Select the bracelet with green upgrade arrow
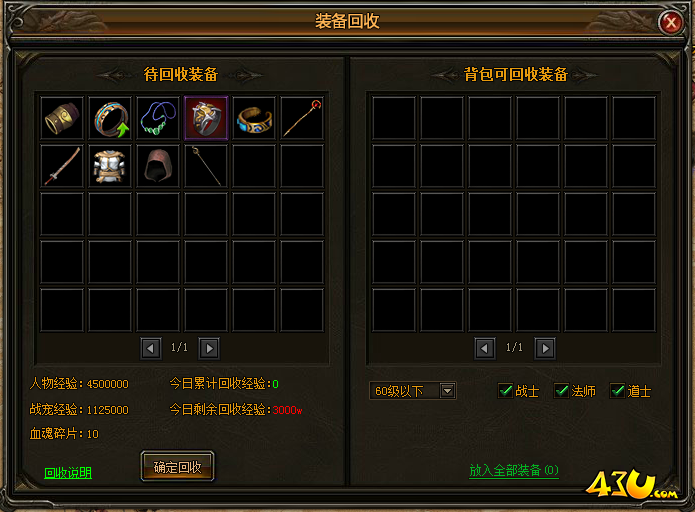Viewport: 695px width, 512px height. click(110, 118)
